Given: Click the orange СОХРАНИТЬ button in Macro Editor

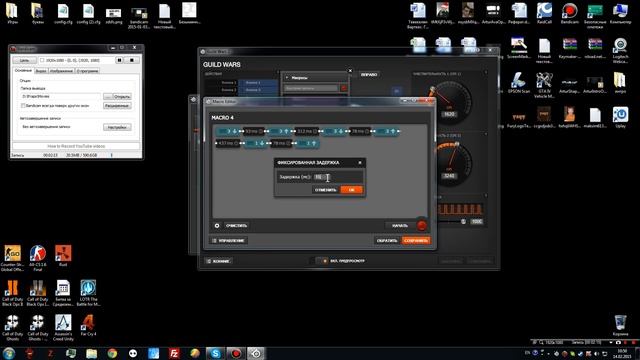Looking at the screenshot, I should (416, 241).
